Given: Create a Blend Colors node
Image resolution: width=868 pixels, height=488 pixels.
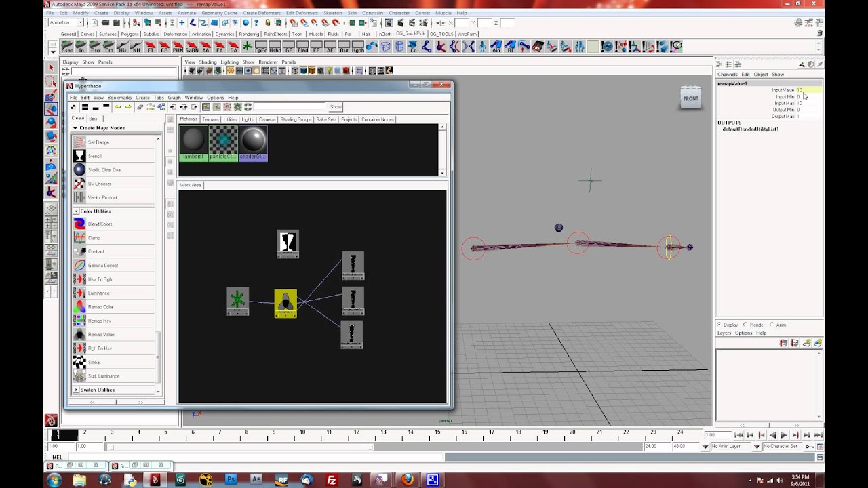Looking at the screenshot, I should click(x=113, y=224).
